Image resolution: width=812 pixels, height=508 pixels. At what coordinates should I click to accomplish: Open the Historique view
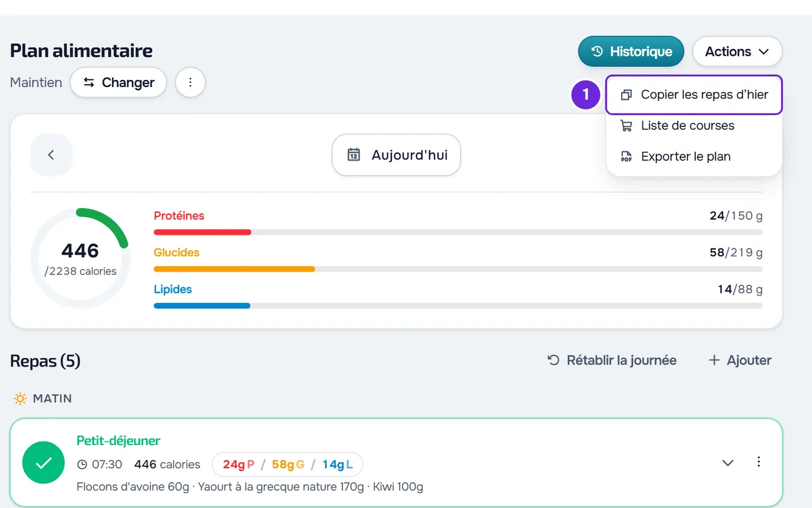click(631, 51)
